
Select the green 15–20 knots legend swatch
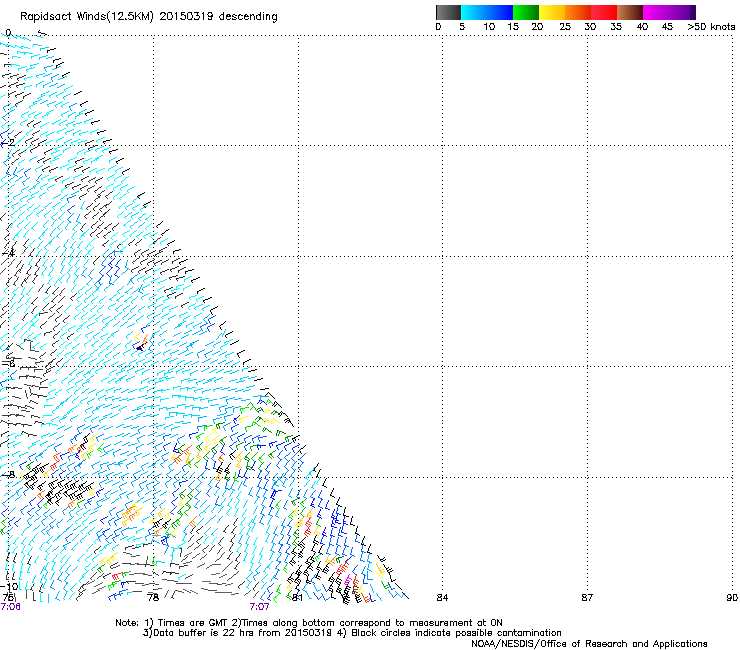pos(526,12)
